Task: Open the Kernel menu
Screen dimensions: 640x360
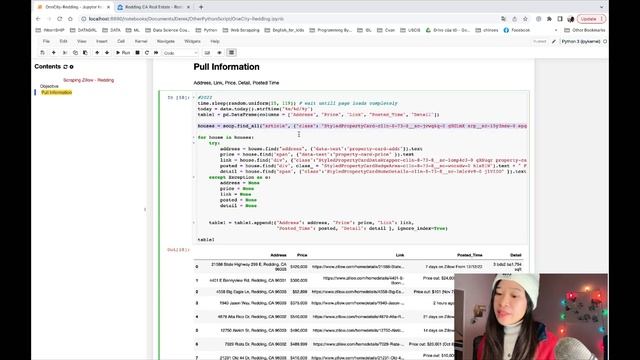Action: click(141, 41)
